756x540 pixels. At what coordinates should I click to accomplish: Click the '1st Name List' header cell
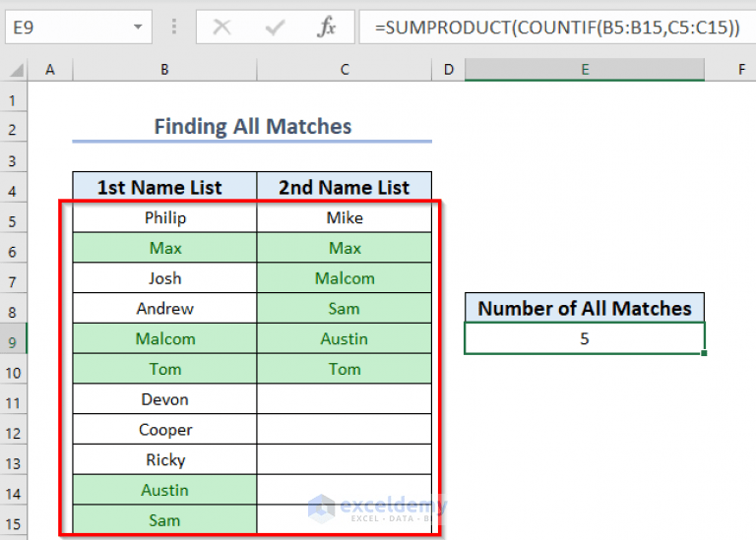164,187
